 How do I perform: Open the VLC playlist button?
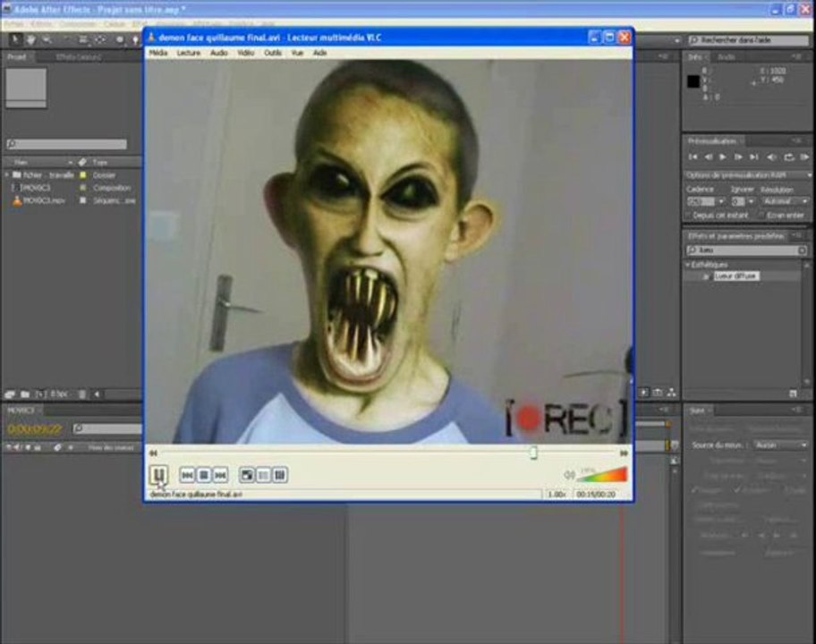(x=264, y=475)
